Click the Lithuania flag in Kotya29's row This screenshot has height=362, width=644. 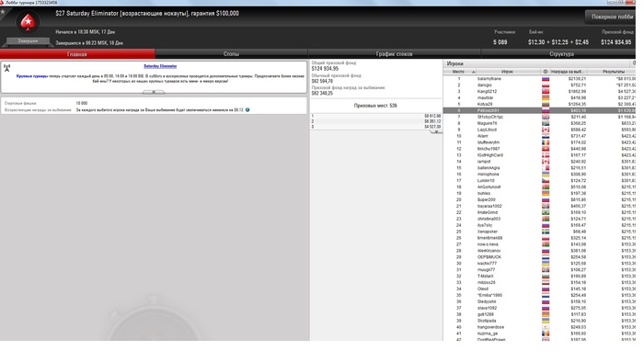click(546, 104)
